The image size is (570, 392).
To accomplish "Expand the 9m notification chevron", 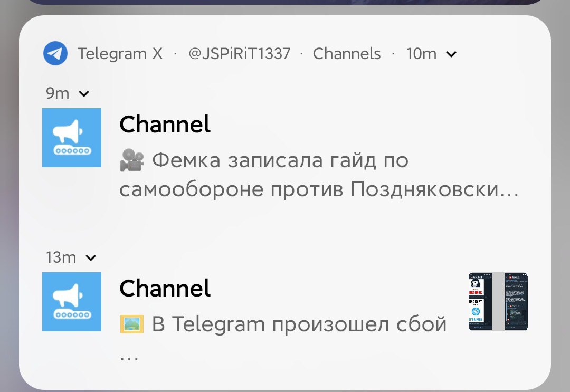I will (84, 94).
